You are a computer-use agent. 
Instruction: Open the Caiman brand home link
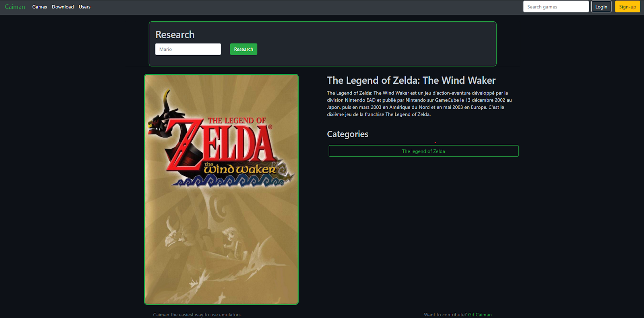coord(15,7)
